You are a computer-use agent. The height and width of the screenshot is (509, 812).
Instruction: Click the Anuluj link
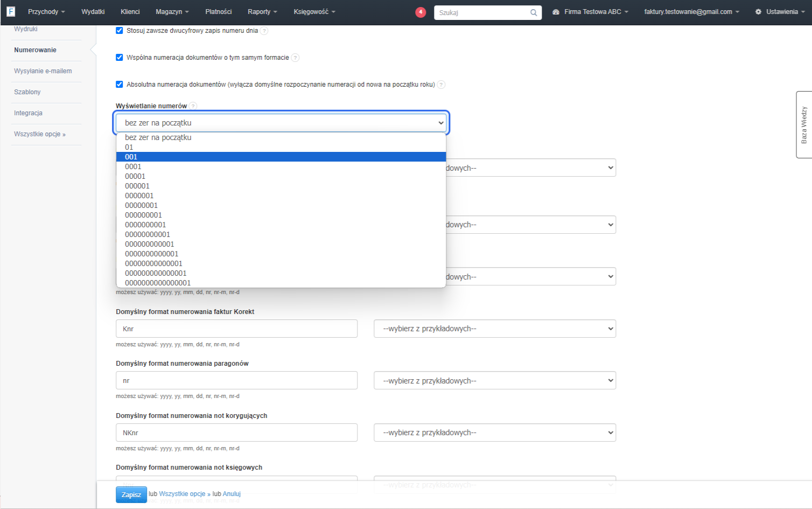point(232,494)
